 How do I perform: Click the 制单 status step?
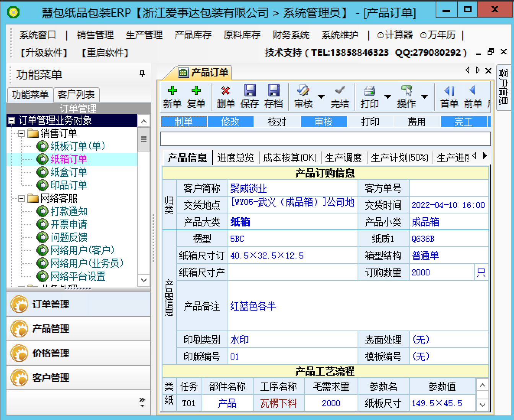tap(184, 122)
